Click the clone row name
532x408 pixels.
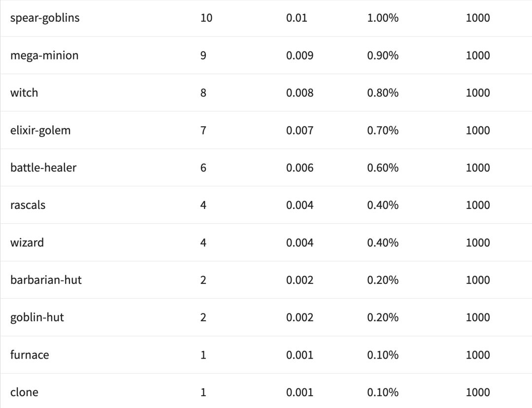24,393
